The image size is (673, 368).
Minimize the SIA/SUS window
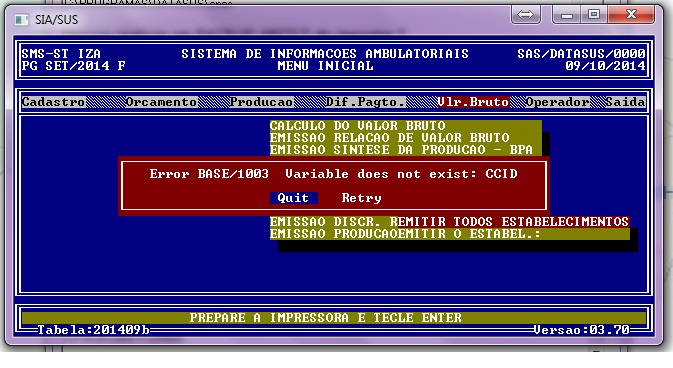pyautogui.click(x=567, y=15)
